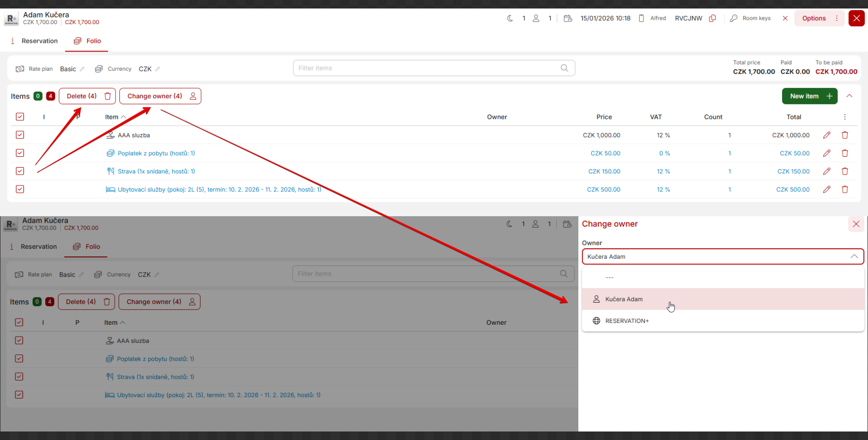Click trash icon for Poplatek z pobytu row
The image size is (868, 440).
point(845,153)
